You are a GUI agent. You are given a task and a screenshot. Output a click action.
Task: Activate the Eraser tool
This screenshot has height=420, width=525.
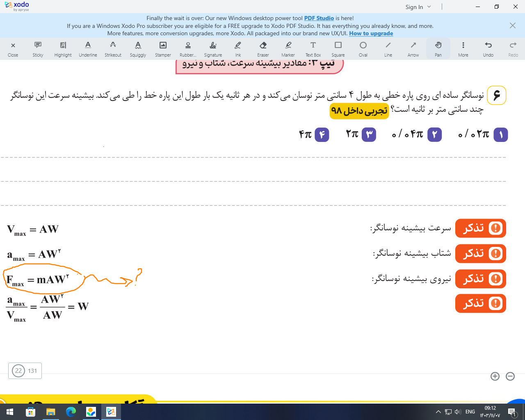click(263, 48)
